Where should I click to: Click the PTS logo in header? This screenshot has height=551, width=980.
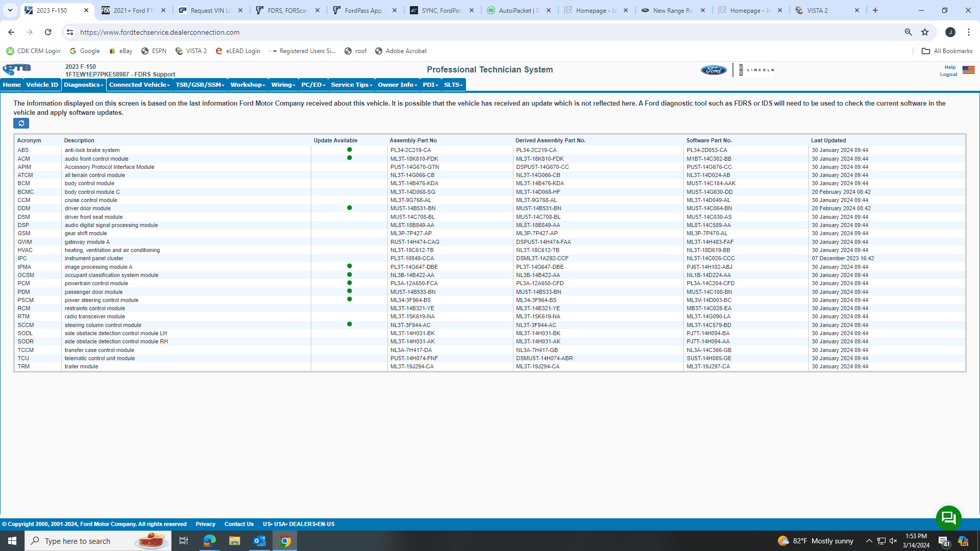click(17, 69)
